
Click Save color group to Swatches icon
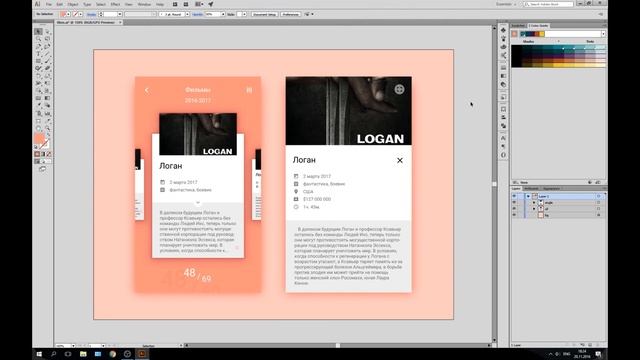(x=598, y=182)
